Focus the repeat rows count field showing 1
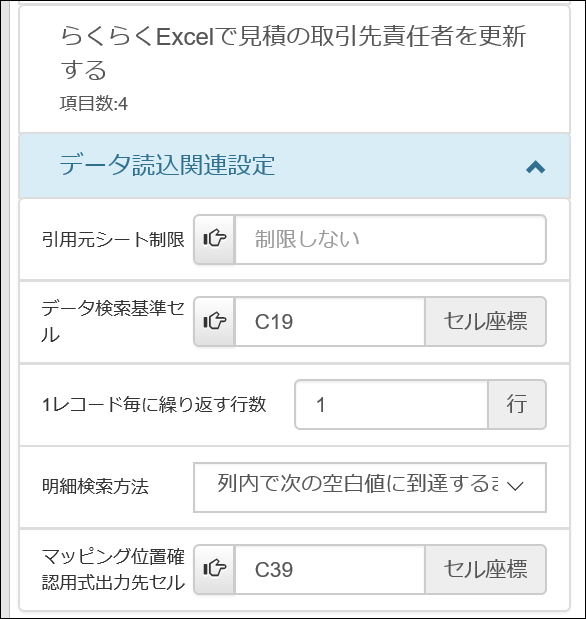 point(391,404)
